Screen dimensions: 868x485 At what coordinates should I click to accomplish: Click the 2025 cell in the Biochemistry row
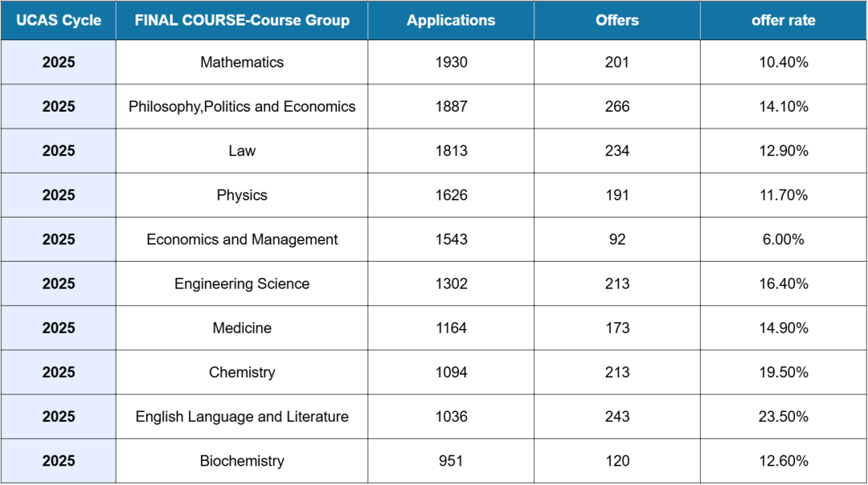59,461
